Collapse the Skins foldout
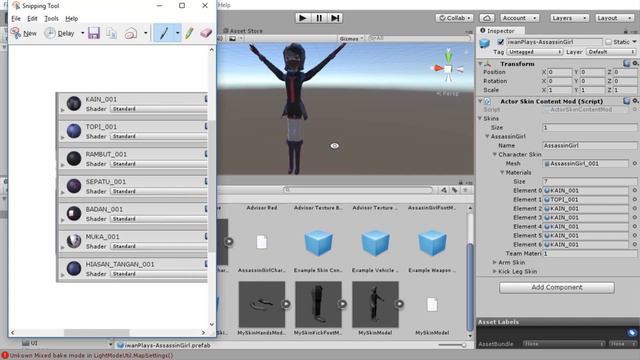 pyautogui.click(x=480, y=118)
